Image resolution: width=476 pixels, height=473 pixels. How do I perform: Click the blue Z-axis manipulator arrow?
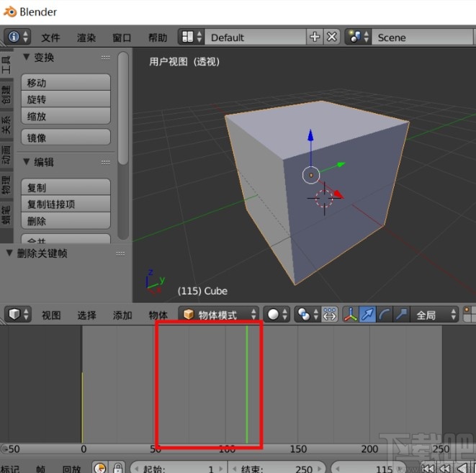click(x=310, y=135)
